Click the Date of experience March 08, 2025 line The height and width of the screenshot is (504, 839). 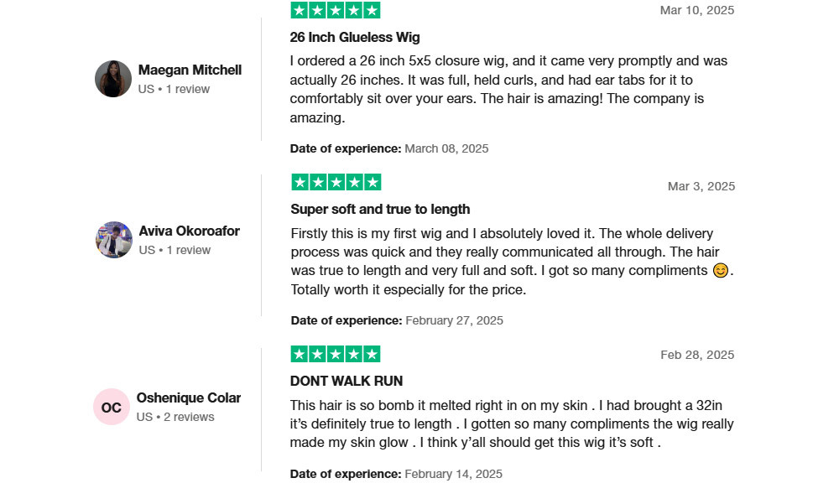coord(389,148)
